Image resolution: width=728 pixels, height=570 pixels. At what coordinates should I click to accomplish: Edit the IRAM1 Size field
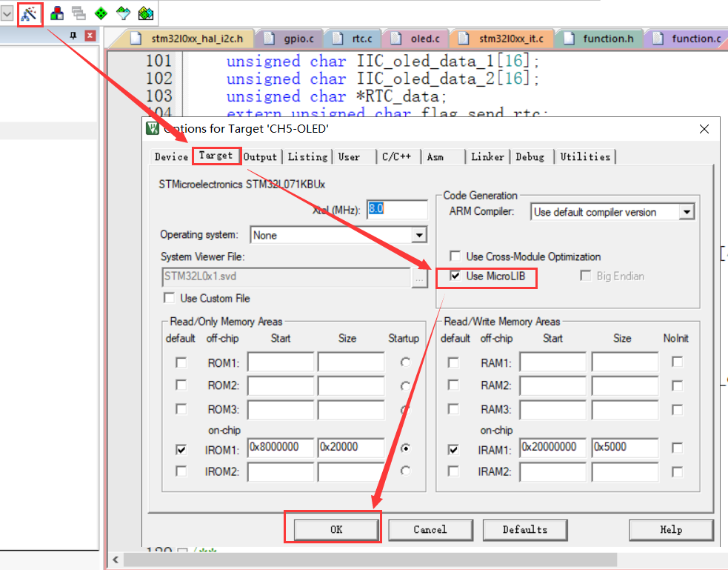625,448
